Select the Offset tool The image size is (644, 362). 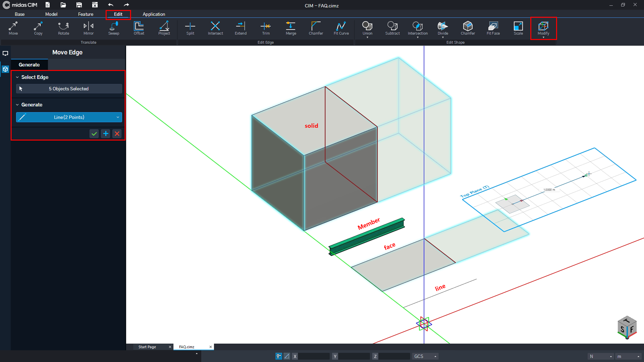pyautogui.click(x=139, y=28)
